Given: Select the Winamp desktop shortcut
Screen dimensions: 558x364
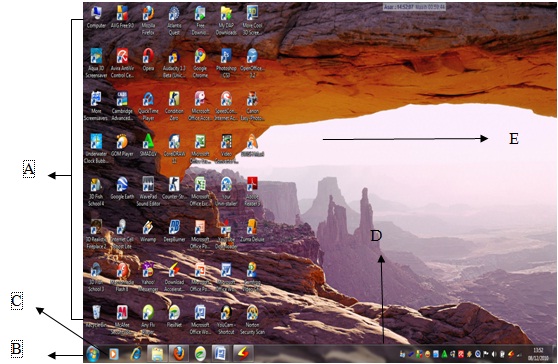Looking at the screenshot, I should (148, 231).
